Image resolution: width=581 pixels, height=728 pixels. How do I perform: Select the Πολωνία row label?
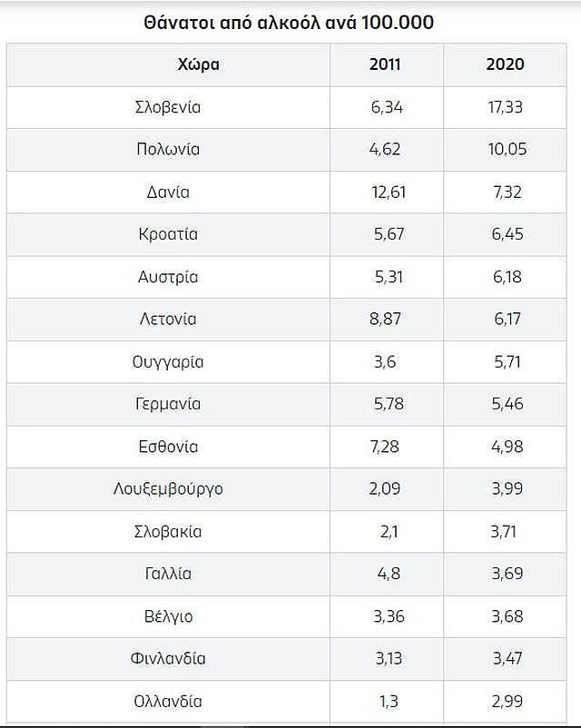(169, 150)
